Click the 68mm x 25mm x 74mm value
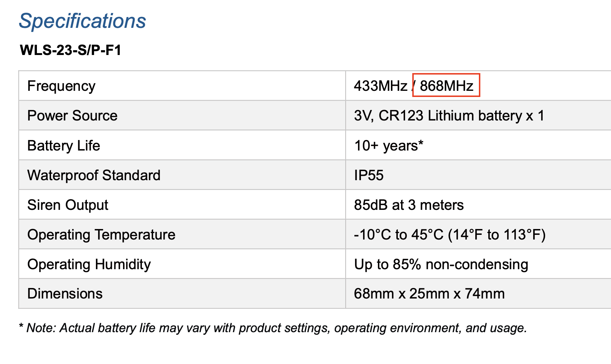This screenshot has height=364, width=611. [x=429, y=294]
